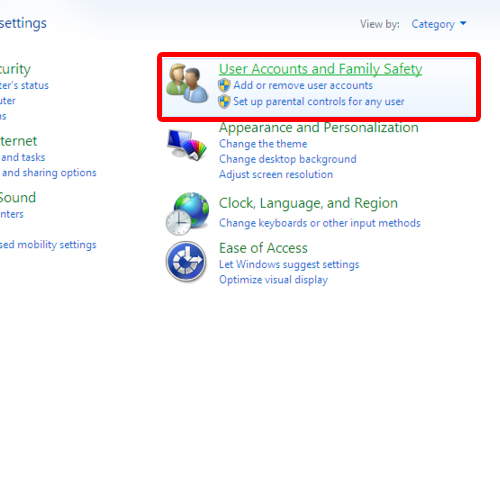Click the shield beside Set up parental controls
Viewport: 500px width, 500px height.
224,101
